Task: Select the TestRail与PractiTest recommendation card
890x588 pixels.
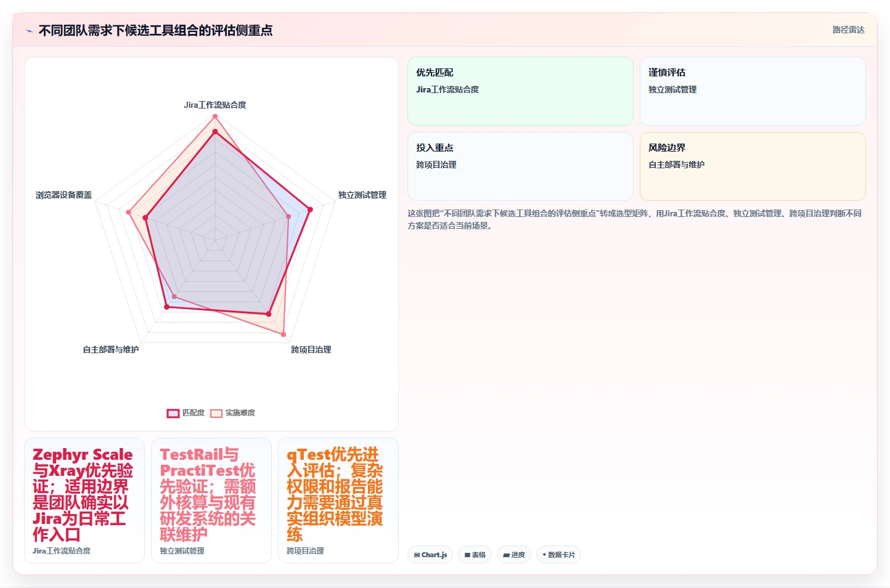Action: (x=211, y=500)
